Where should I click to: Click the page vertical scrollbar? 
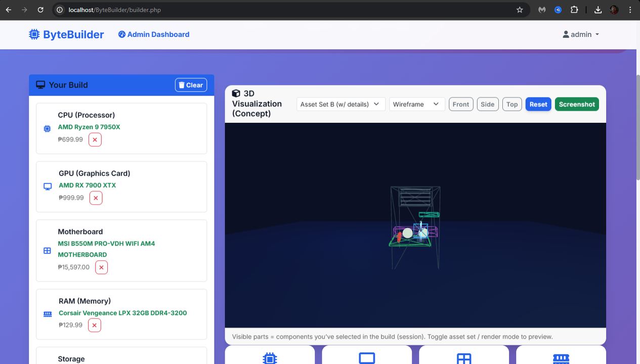[x=637, y=126]
